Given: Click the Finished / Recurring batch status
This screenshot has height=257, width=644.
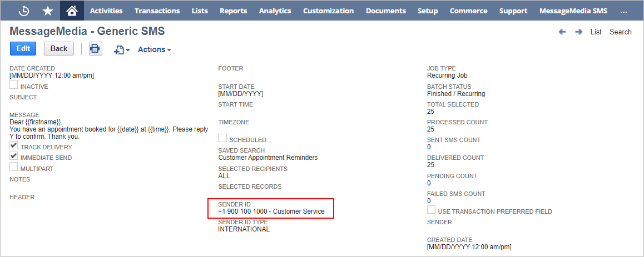Looking at the screenshot, I should pyautogui.click(x=456, y=93).
